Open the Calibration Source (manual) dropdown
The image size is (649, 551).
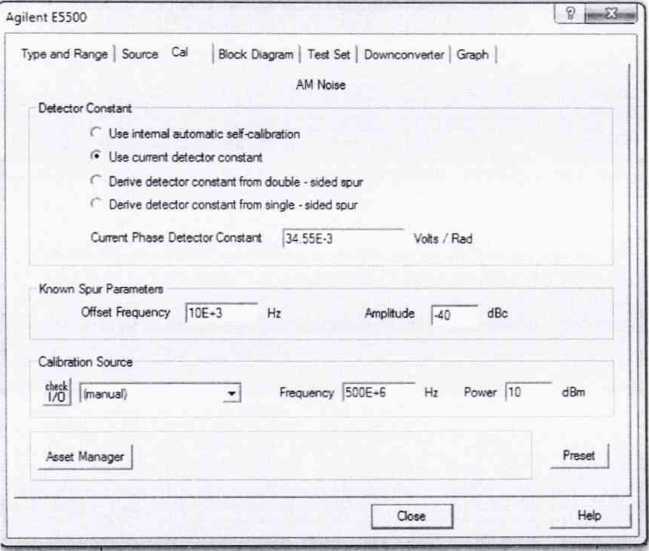click(x=160, y=393)
